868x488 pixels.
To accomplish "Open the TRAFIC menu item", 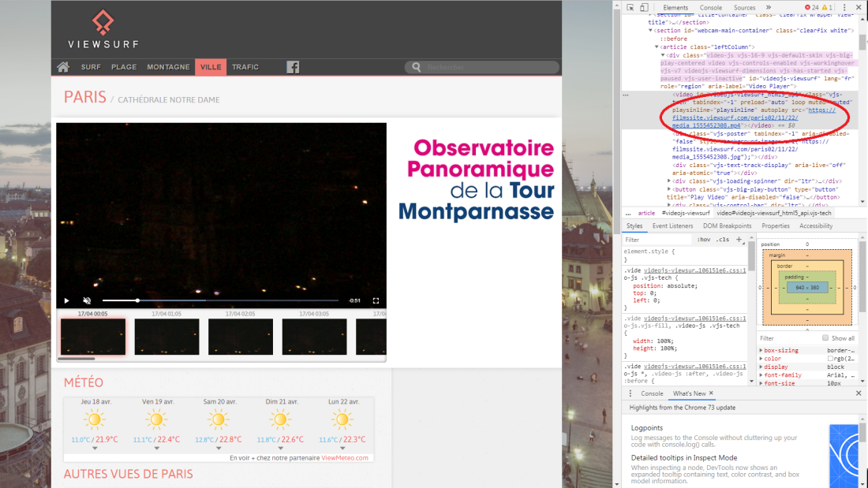I will (245, 67).
